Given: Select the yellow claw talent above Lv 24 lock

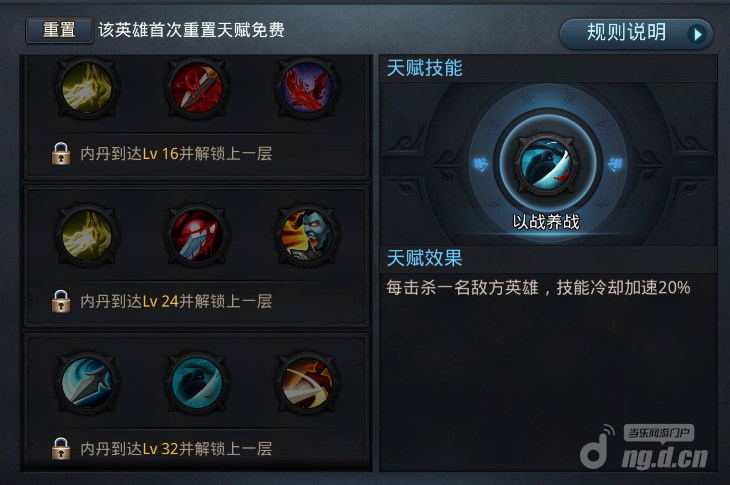Looking at the screenshot, I should (x=87, y=236).
